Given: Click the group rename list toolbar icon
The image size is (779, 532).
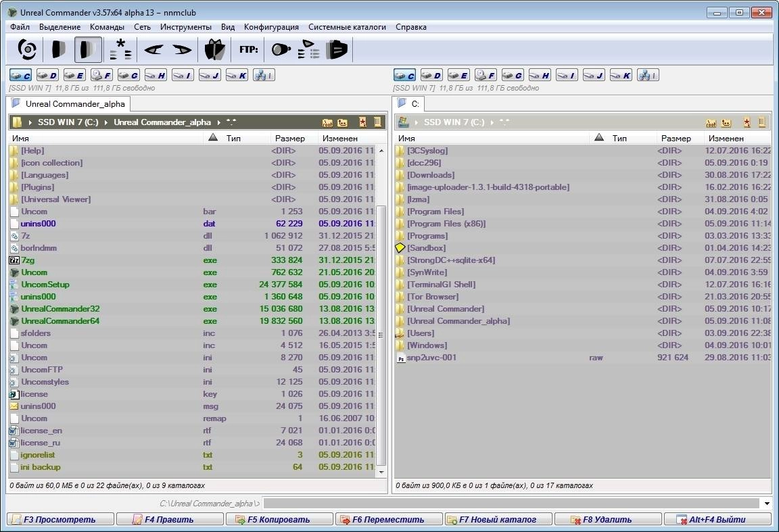Looking at the screenshot, I should (309, 49).
